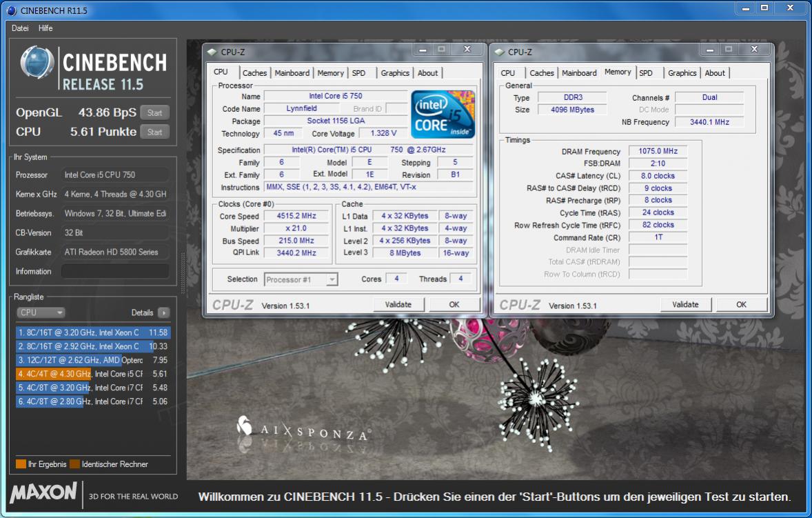
Task: Switch to CPU tab in right CPU-Z
Action: 508,73
